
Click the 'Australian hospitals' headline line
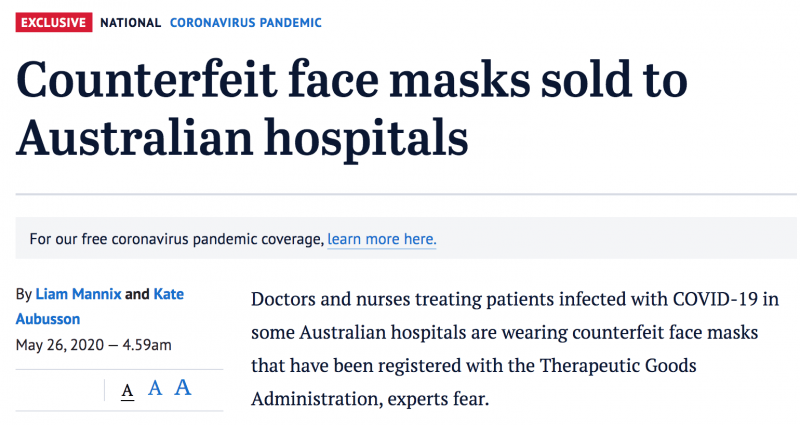pyautogui.click(x=242, y=138)
